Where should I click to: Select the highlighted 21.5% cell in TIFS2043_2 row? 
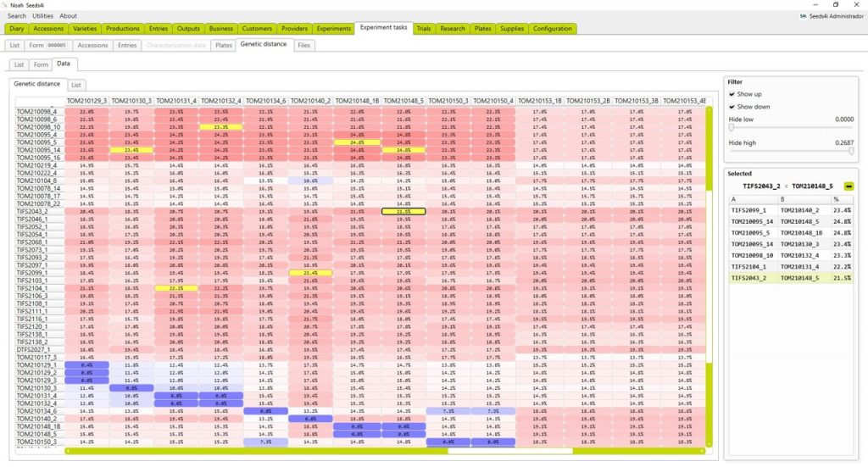click(403, 211)
